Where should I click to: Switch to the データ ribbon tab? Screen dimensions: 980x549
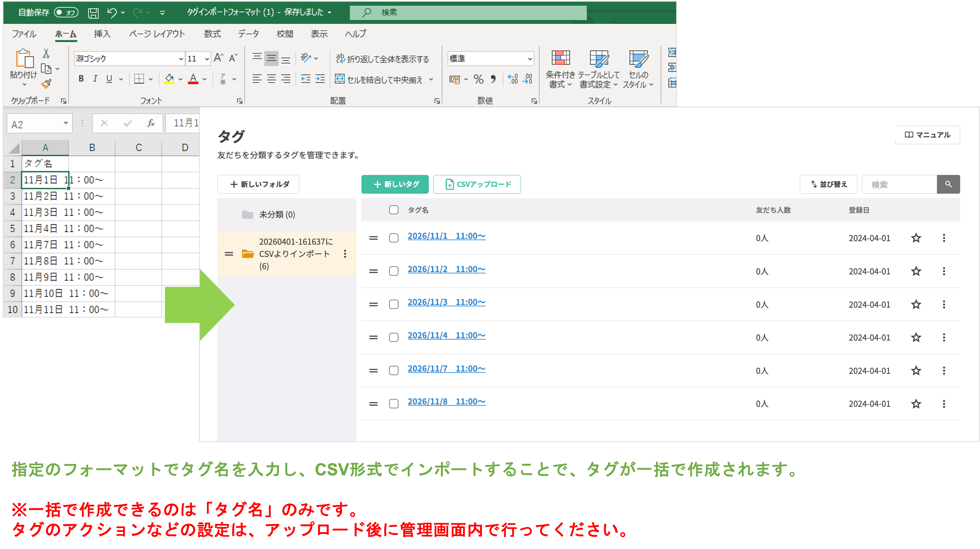(248, 34)
